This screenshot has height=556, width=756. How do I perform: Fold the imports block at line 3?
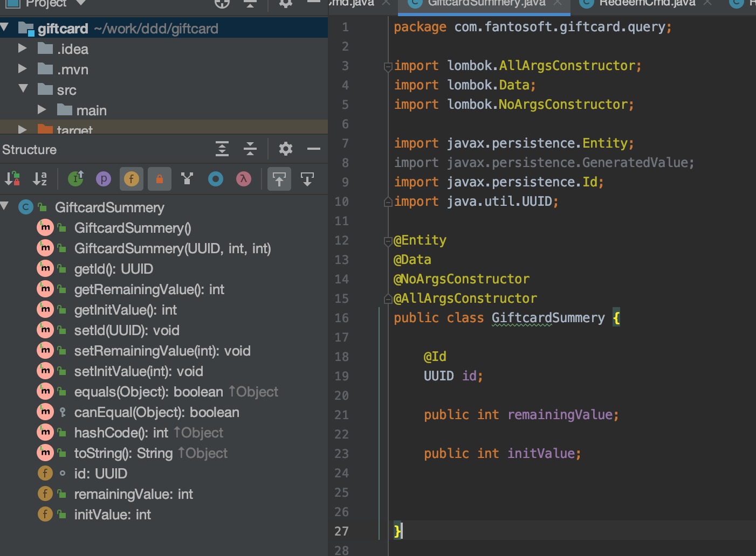click(x=388, y=66)
